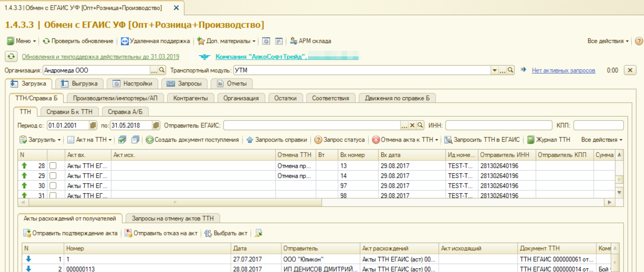The height and width of the screenshot is (272, 644).
Task: Click the settings gear icon beside Доп. материалы
Action: coord(266,41)
